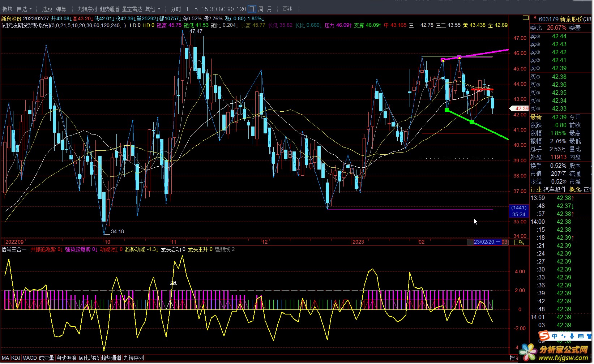Image resolution: width=594 pixels, height=364 pixels.
Task: Click the 卖⑤ 42.44 ask row
Action: click(561, 37)
